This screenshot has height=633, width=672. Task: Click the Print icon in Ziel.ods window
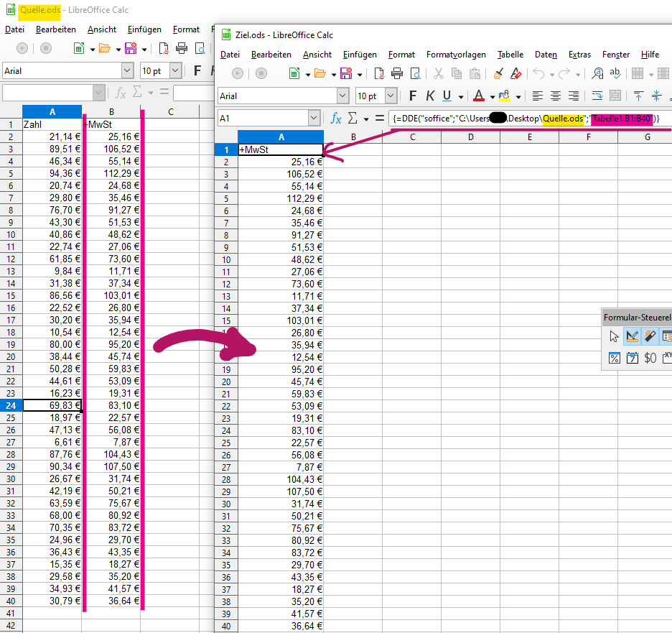tap(397, 74)
